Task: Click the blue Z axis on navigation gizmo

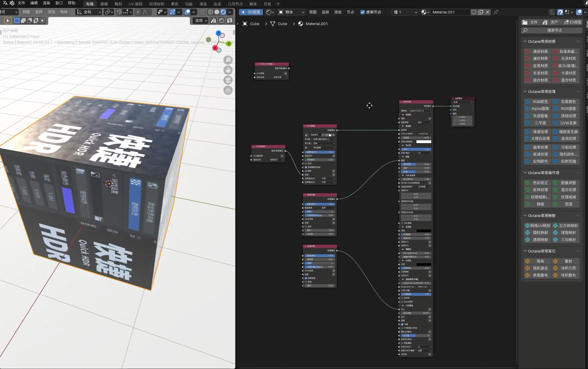Action: pos(218,33)
